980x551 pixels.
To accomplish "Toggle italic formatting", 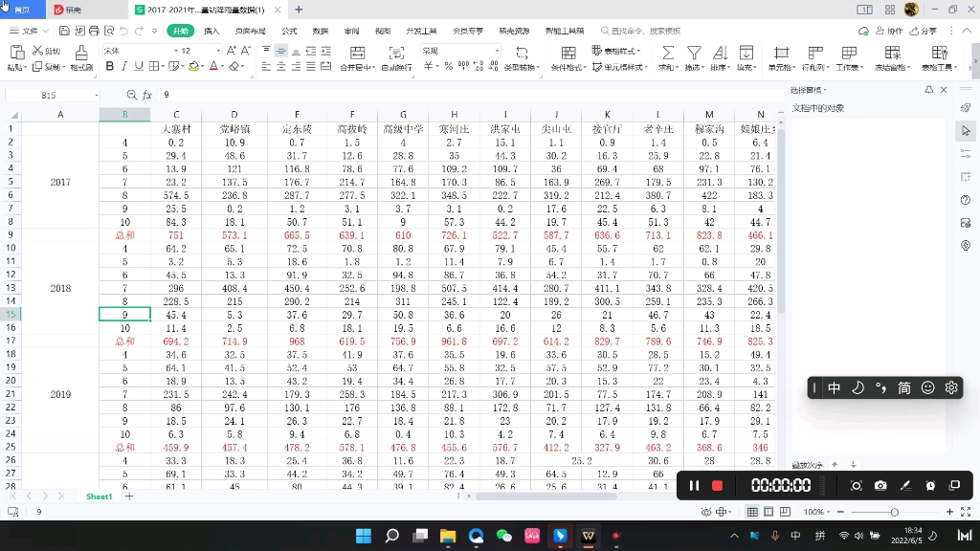I will pos(123,65).
